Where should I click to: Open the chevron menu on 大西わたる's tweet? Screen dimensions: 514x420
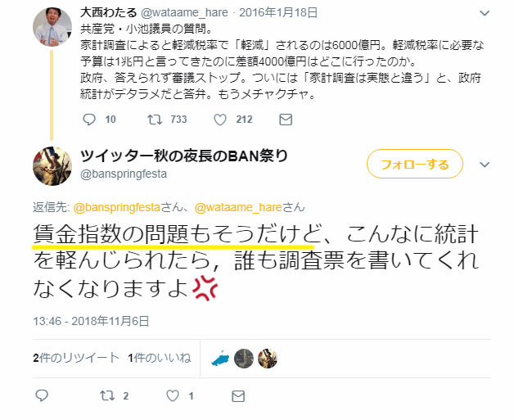485,13
